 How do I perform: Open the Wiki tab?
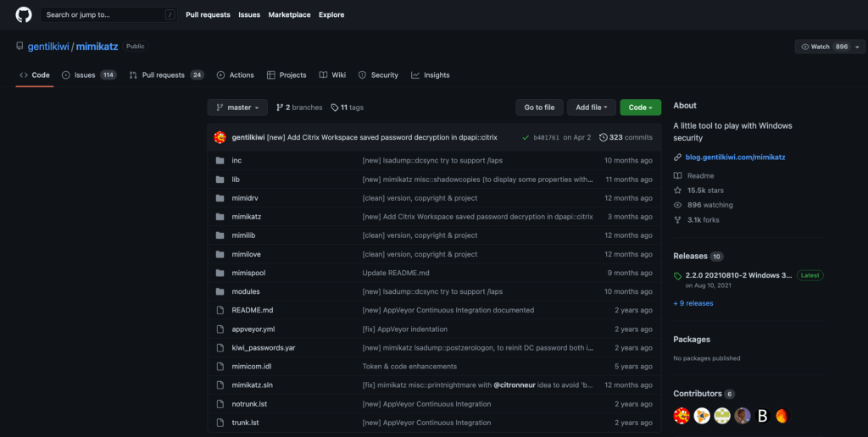(x=332, y=75)
